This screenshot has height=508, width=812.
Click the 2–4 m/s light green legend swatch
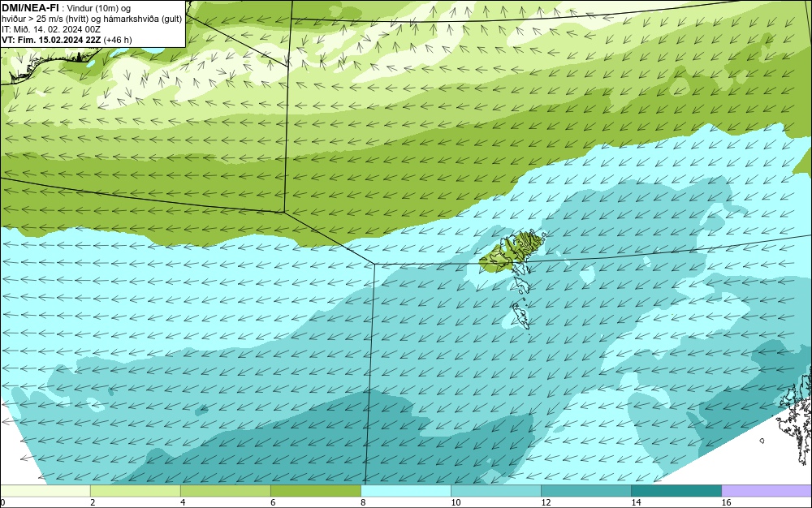(135, 490)
